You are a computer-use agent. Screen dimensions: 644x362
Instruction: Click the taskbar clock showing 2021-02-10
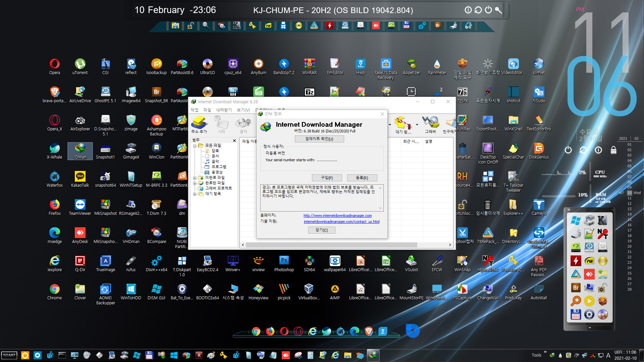click(x=625, y=355)
